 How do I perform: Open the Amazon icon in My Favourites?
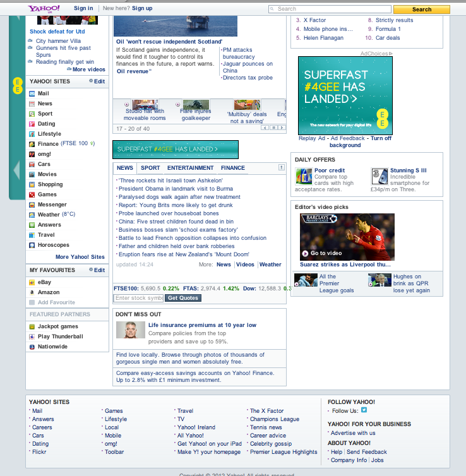32,292
